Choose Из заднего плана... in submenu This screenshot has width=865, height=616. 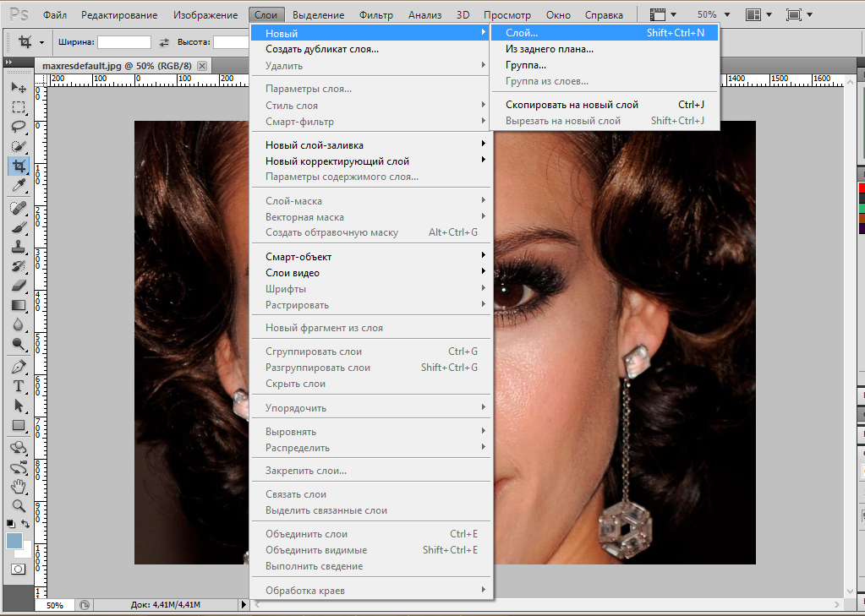pos(605,49)
